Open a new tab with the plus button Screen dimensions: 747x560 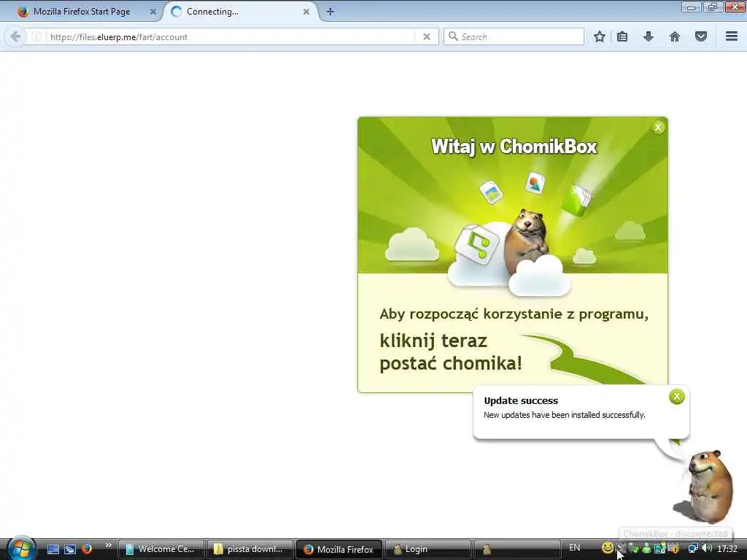(x=330, y=12)
